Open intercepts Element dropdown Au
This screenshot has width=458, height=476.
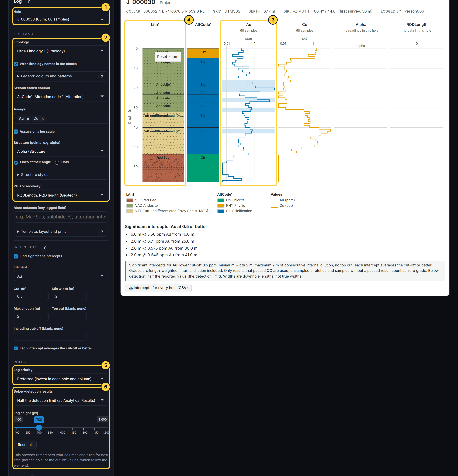coord(61,276)
